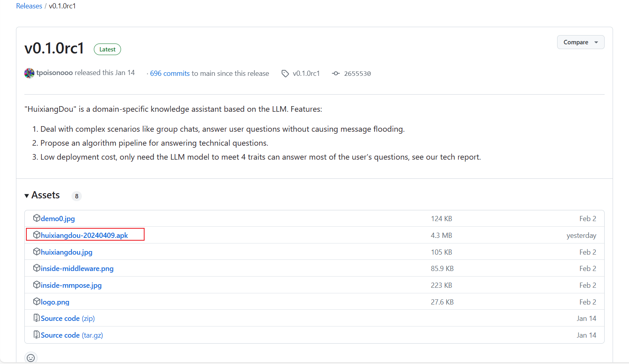Image resolution: width=629 pixels, height=364 pixels.
Task: Open the Compare dropdown
Action: [x=580, y=42]
